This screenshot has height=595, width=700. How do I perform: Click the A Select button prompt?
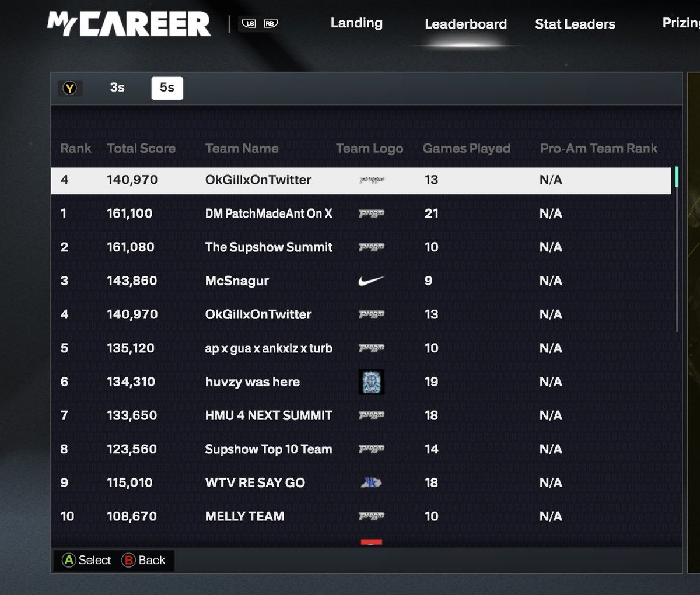pyautogui.click(x=86, y=560)
